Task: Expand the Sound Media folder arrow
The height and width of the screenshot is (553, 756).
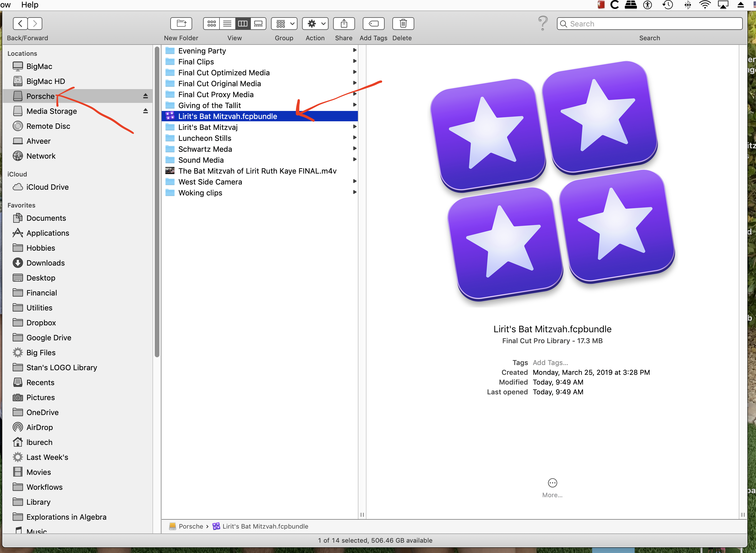Action: [x=354, y=160]
